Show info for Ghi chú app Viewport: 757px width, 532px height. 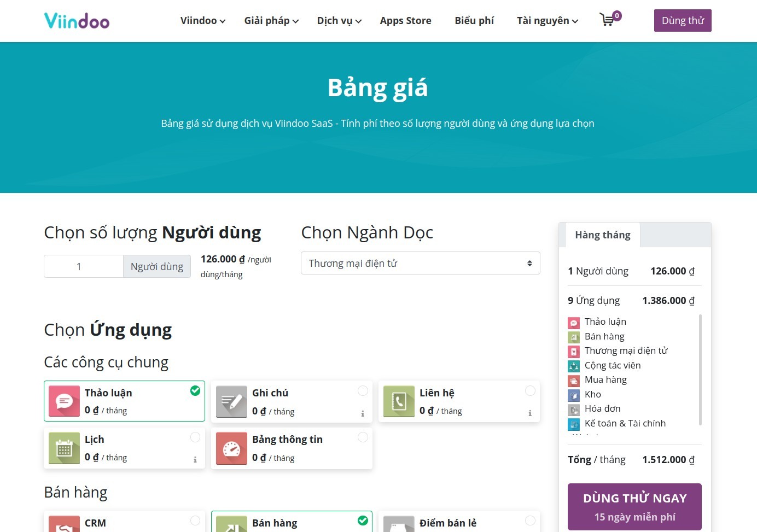point(363,413)
